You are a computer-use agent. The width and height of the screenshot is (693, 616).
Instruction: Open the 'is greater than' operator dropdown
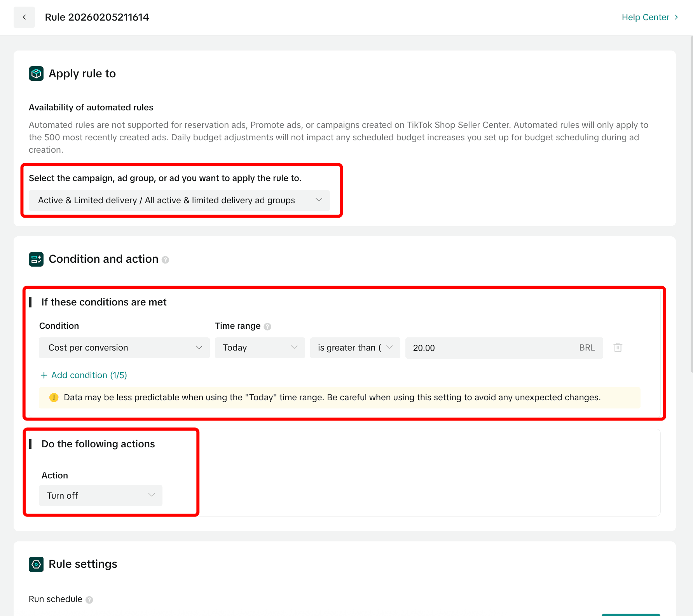point(355,348)
